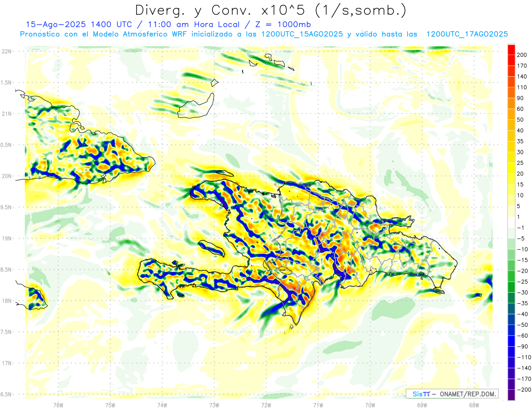Click the positive '60' value on the color scale

tap(521, 109)
